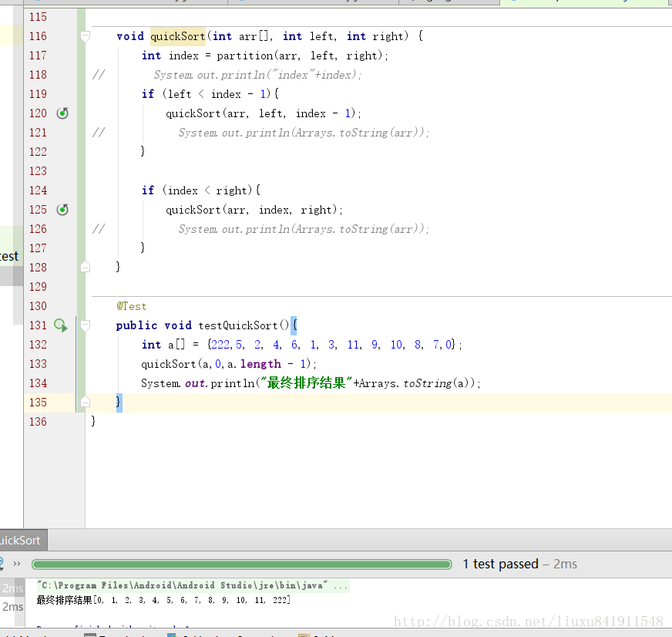This screenshot has height=637, width=672.
Task: Click the green test progress bar
Action: click(242, 564)
